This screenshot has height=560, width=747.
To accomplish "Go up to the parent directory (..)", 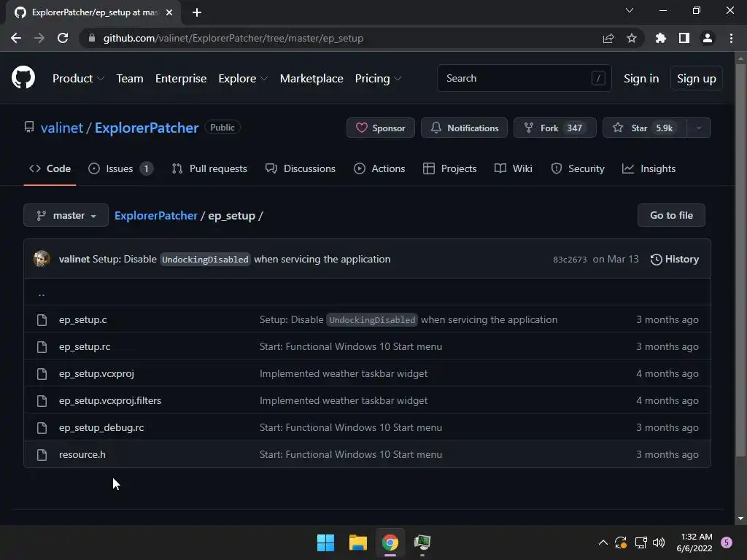I will pos(42,294).
